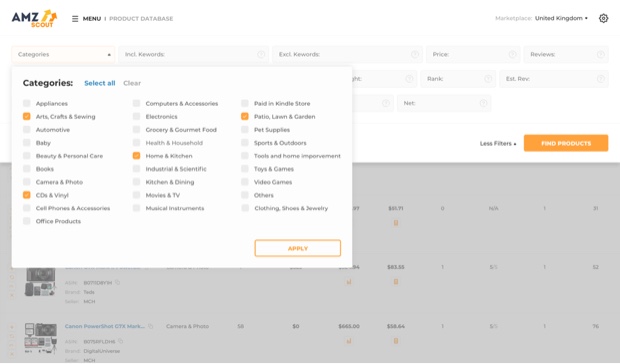Click the APPLY button
Screen dimensions: 620x364
[x=298, y=248]
